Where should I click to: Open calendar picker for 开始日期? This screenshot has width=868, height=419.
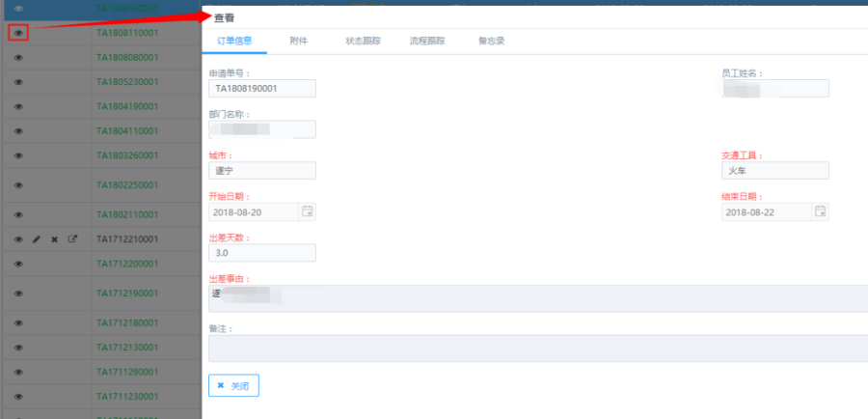(307, 211)
